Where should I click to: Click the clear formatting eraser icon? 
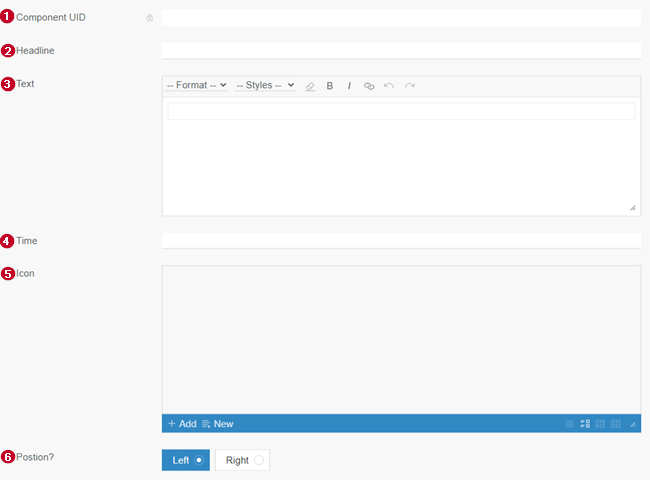coord(310,86)
